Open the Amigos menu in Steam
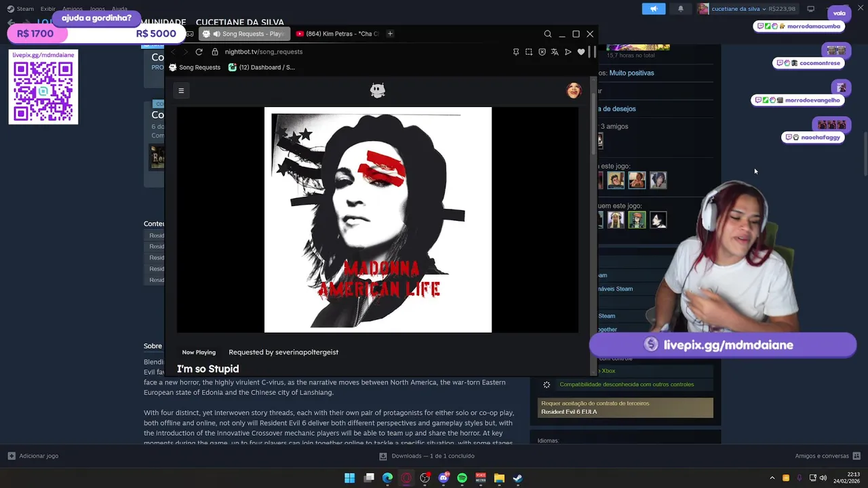868x488 pixels. pyautogui.click(x=73, y=9)
